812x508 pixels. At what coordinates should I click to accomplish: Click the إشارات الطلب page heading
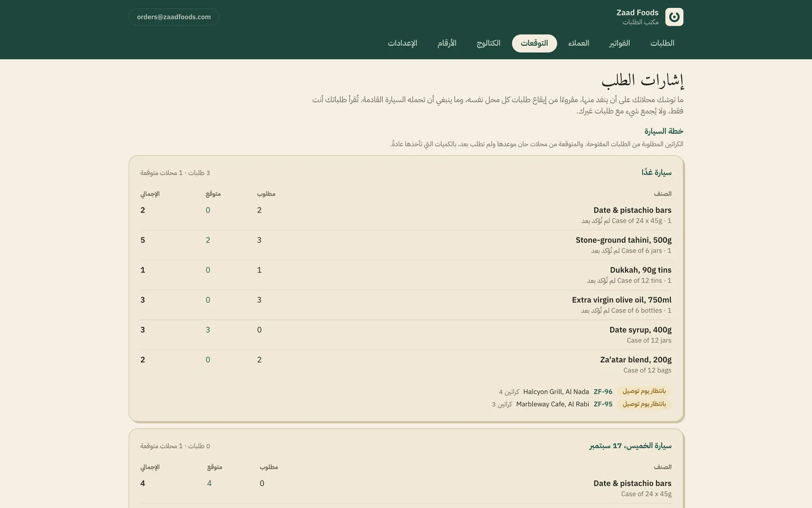point(642,81)
